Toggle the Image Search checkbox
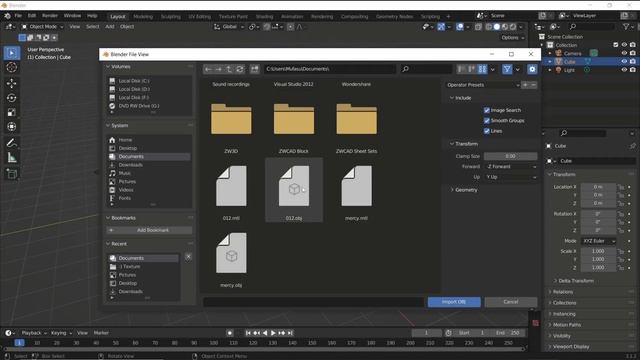 click(x=487, y=110)
